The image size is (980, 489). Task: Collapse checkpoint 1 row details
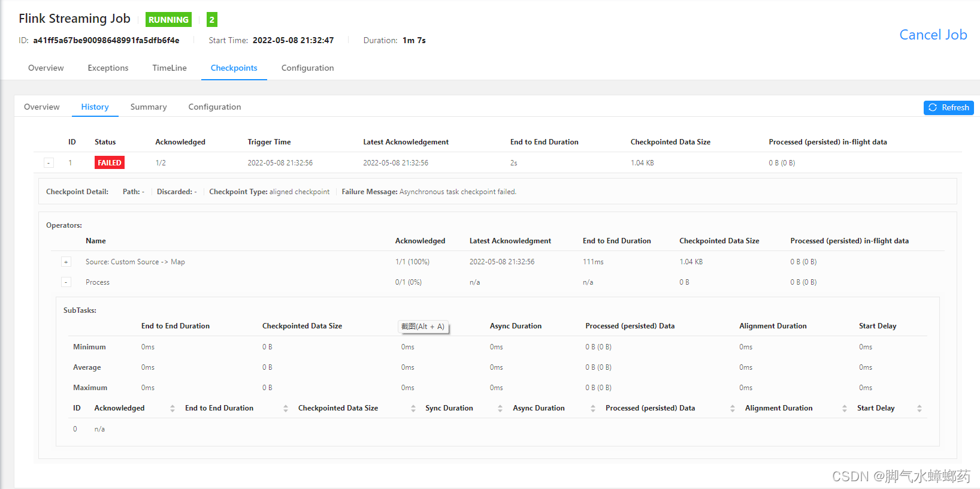(49, 163)
